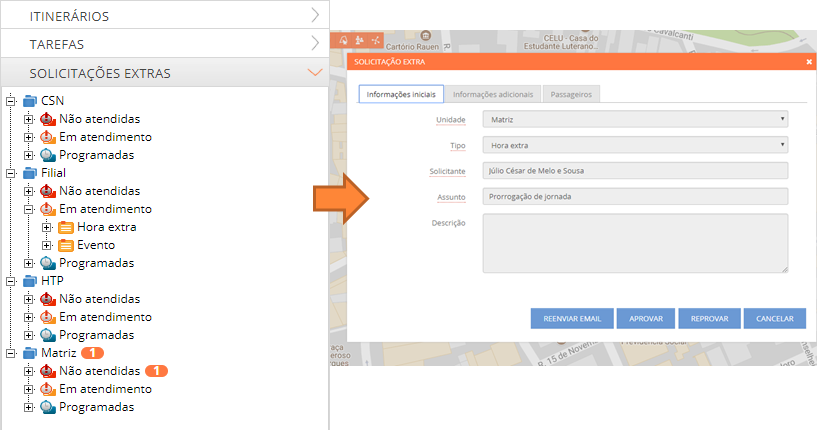Viewport: 817px width, 430px height.
Task: Click blue clock icon of CSN Programadas
Action: (x=48, y=155)
